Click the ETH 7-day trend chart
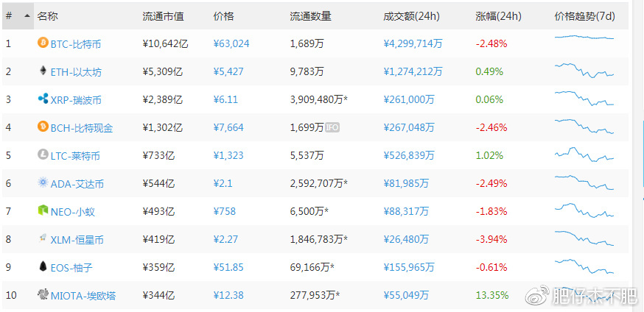This screenshot has height=312, width=644. point(584,70)
